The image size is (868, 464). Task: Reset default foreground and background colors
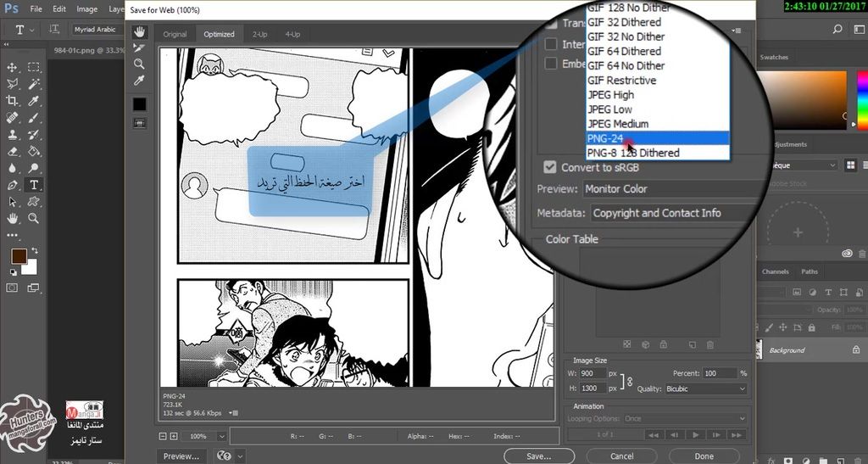[13, 272]
